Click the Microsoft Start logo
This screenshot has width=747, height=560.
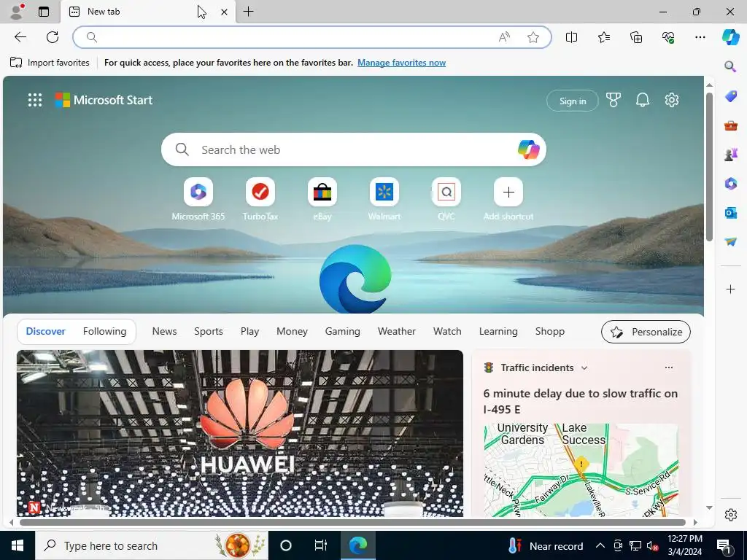point(104,100)
